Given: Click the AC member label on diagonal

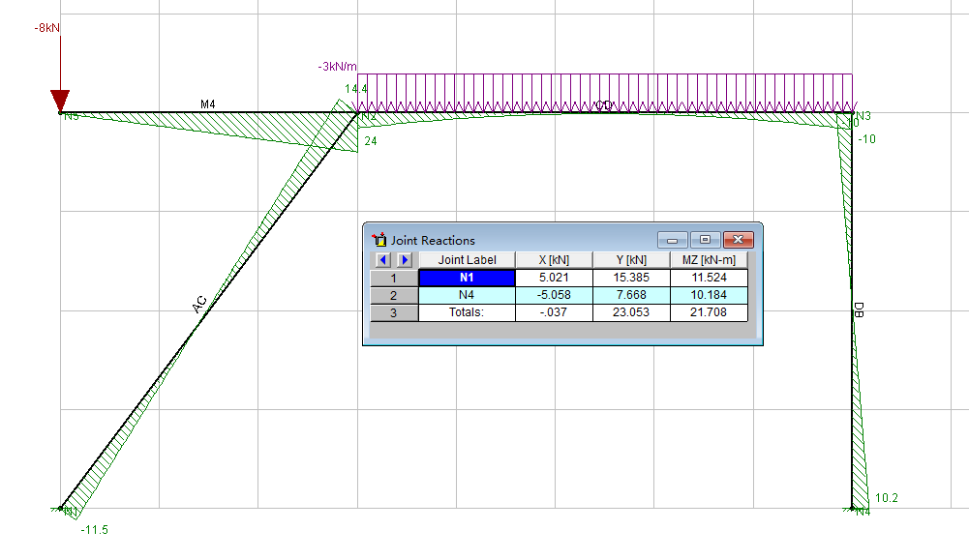Looking at the screenshot, I should click(198, 306).
